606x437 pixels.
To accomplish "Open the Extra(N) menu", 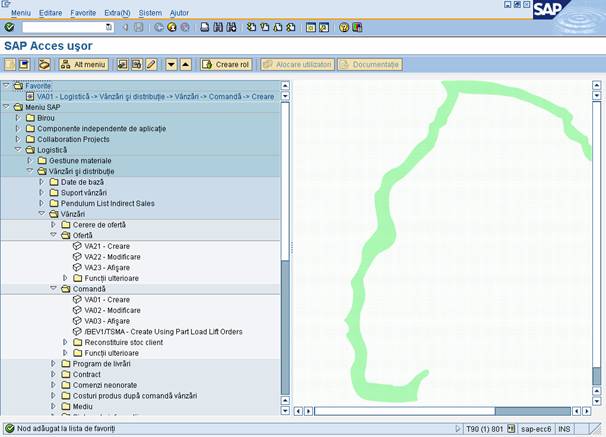I will (117, 13).
